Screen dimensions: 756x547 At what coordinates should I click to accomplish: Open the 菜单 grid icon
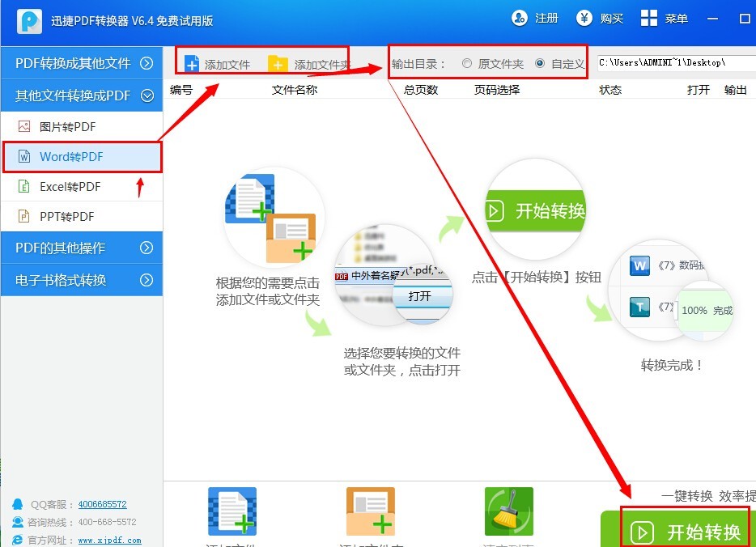[x=649, y=19]
